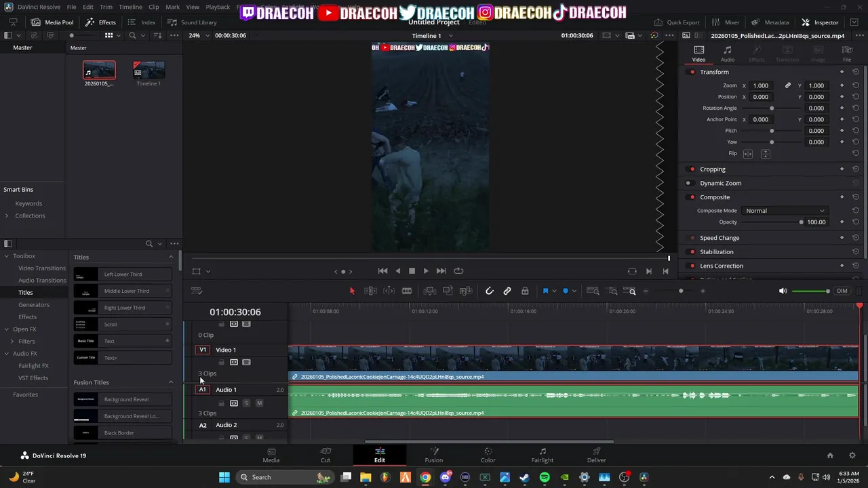This screenshot has width=868, height=488.
Task: Open the viewer zoom 24% dropdown
Action: pyautogui.click(x=198, y=35)
